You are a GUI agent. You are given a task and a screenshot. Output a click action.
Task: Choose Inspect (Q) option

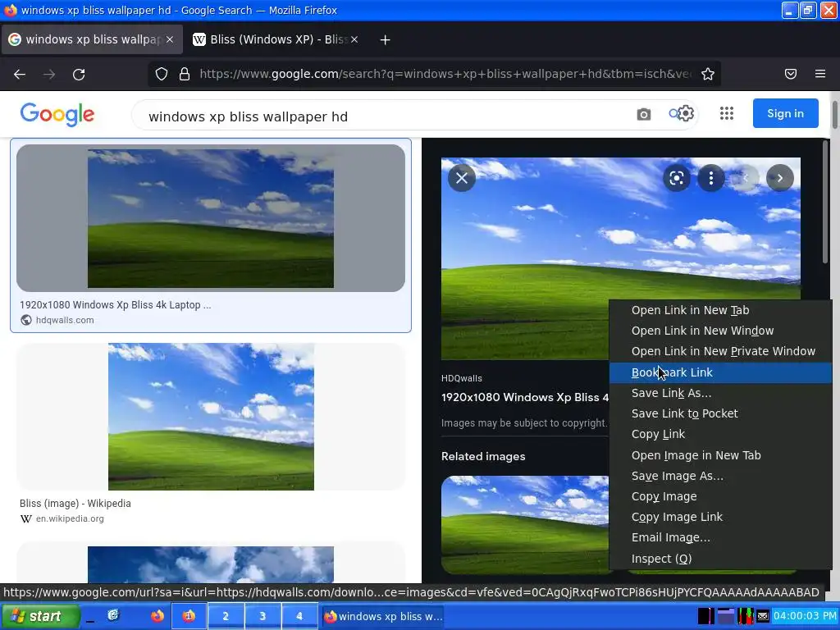pyautogui.click(x=720, y=559)
